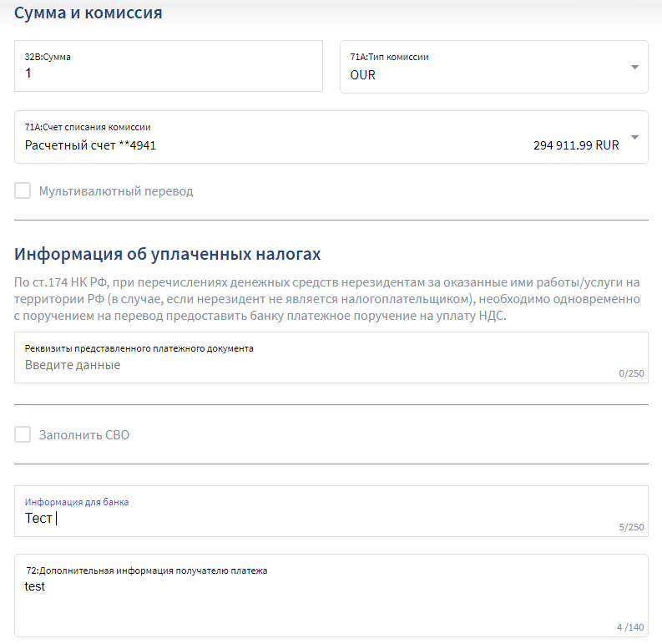Click the Реквизиты представленного платежного документа field
The image size is (662, 644).
331,357
